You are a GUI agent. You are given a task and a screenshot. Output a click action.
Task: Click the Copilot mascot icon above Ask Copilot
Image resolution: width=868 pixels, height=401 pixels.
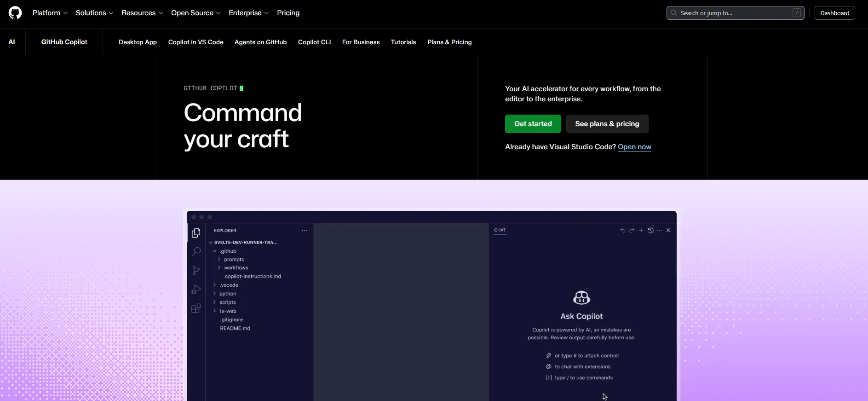coord(581,297)
